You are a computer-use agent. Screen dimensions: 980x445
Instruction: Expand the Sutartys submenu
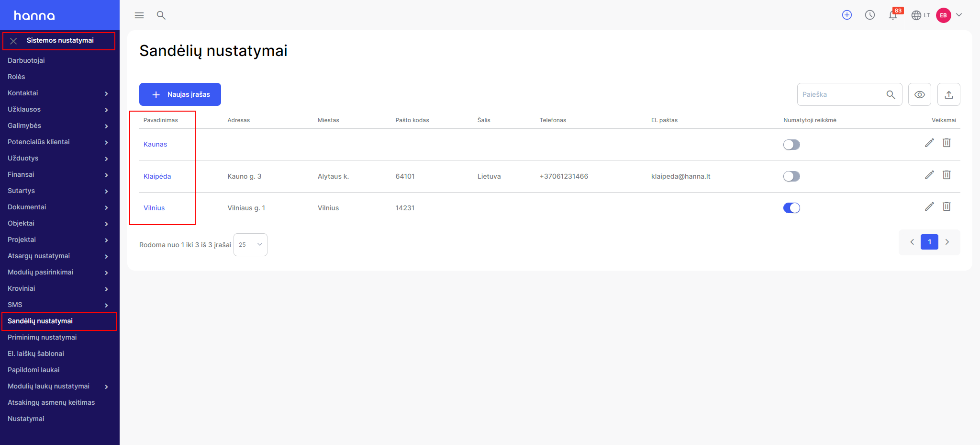click(x=106, y=191)
